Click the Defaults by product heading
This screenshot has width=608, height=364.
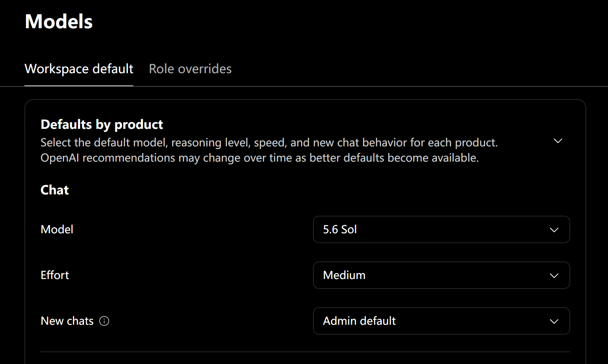point(102,125)
